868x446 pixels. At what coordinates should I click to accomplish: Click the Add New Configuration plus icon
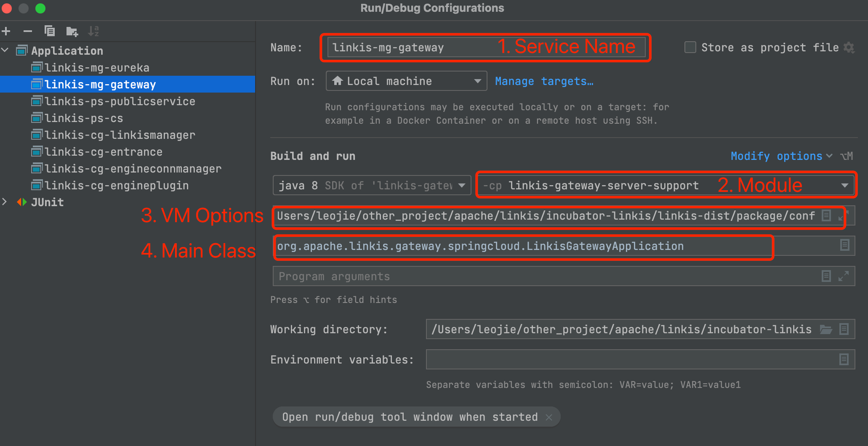(x=6, y=31)
